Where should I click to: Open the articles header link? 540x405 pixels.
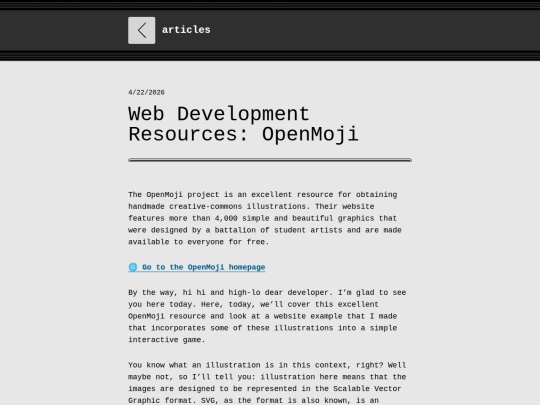[186, 30]
